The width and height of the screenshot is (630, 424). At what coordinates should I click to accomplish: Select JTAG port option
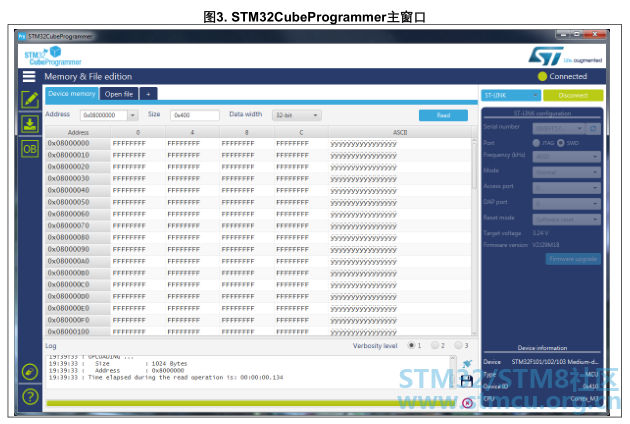[536, 143]
